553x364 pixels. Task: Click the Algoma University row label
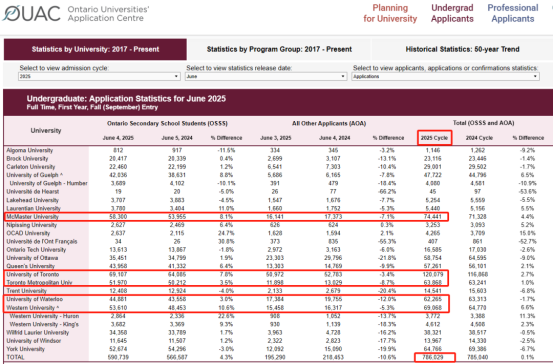click(30, 150)
